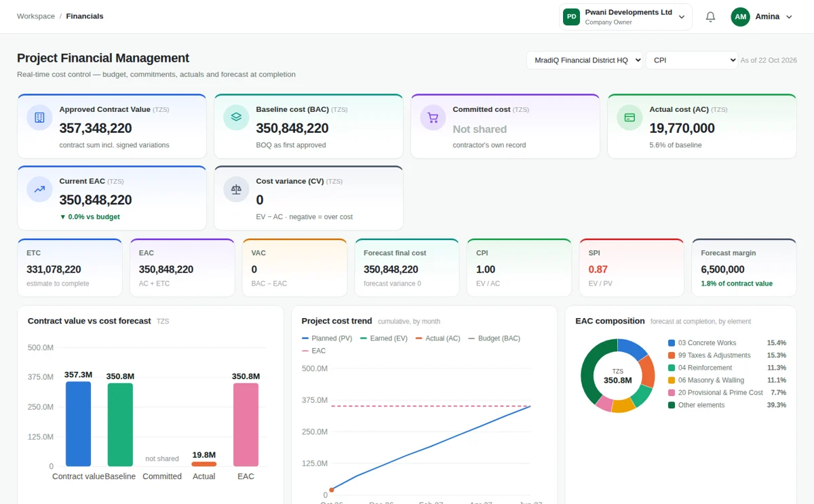This screenshot has height=504, width=814.
Task: Open the CPI metric dropdown
Action: point(691,60)
